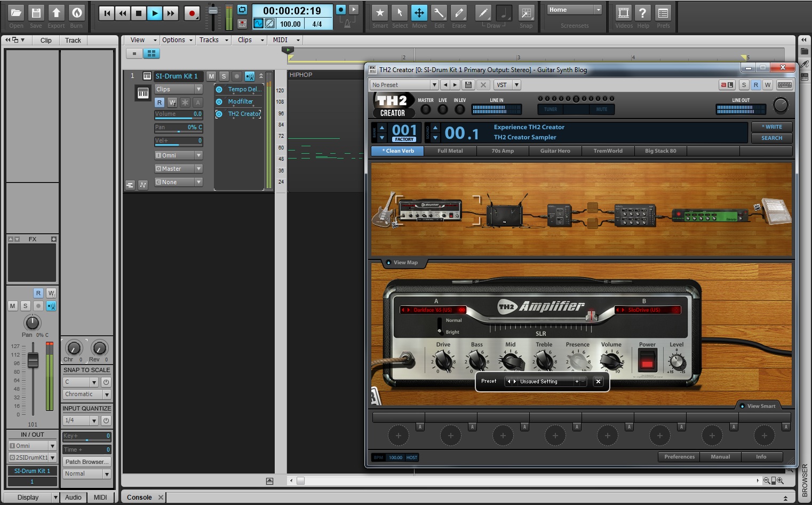Open the Input Quantize 1/4 dropdown
Viewport: 812px width, 505px height.
[80, 421]
